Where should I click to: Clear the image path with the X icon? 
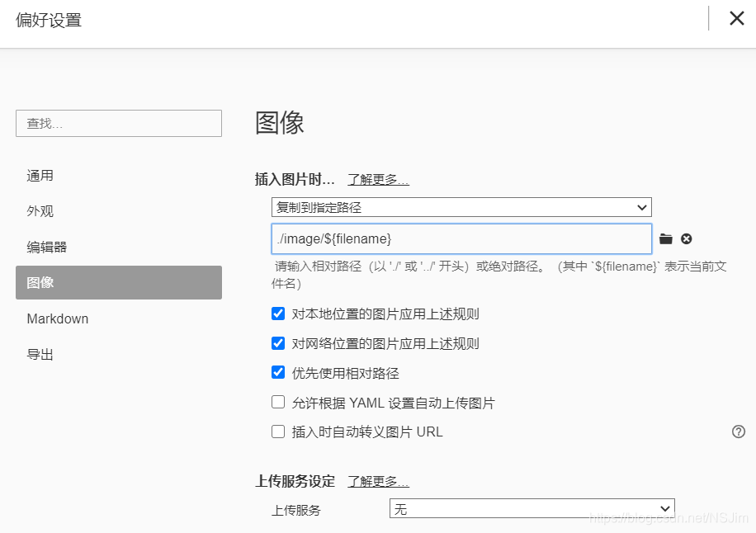point(686,238)
